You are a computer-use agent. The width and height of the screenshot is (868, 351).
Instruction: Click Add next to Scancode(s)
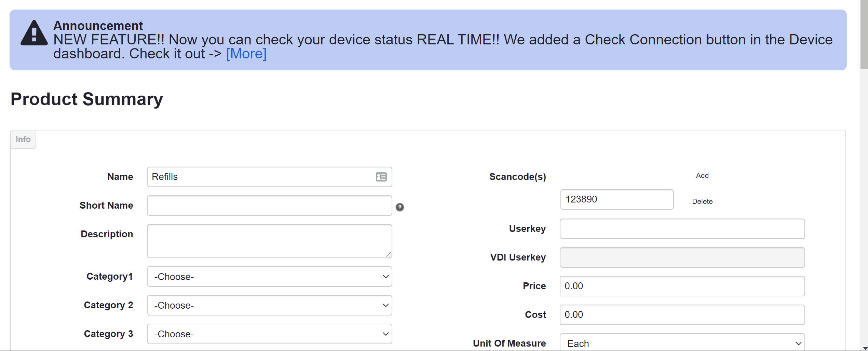click(x=702, y=175)
